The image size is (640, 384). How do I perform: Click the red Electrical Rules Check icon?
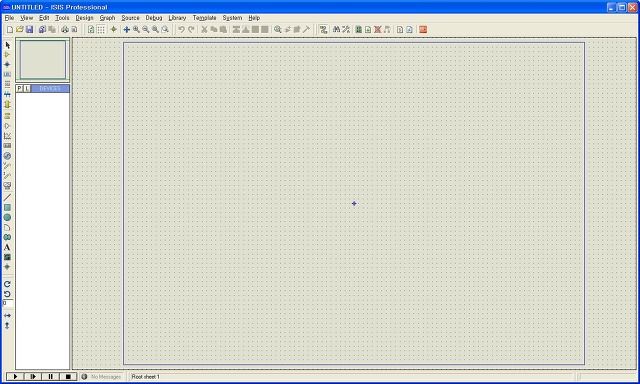coord(378,29)
